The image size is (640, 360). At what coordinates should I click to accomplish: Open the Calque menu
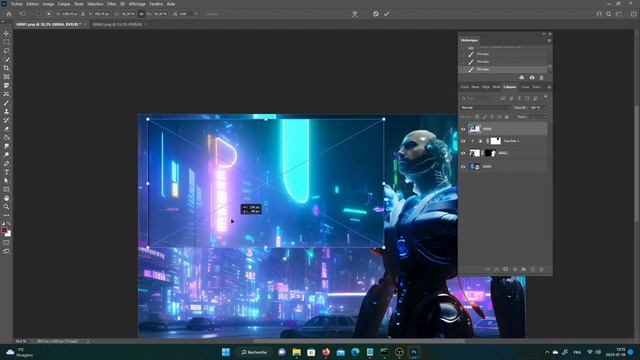pyautogui.click(x=64, y=4)
